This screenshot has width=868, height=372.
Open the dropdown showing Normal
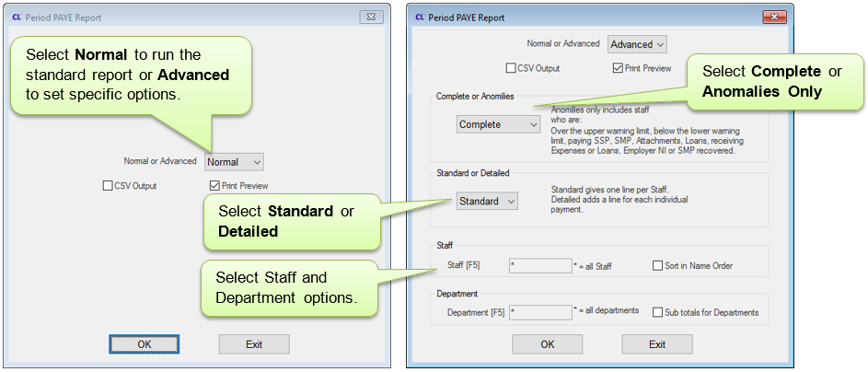[x=234, y=162]
